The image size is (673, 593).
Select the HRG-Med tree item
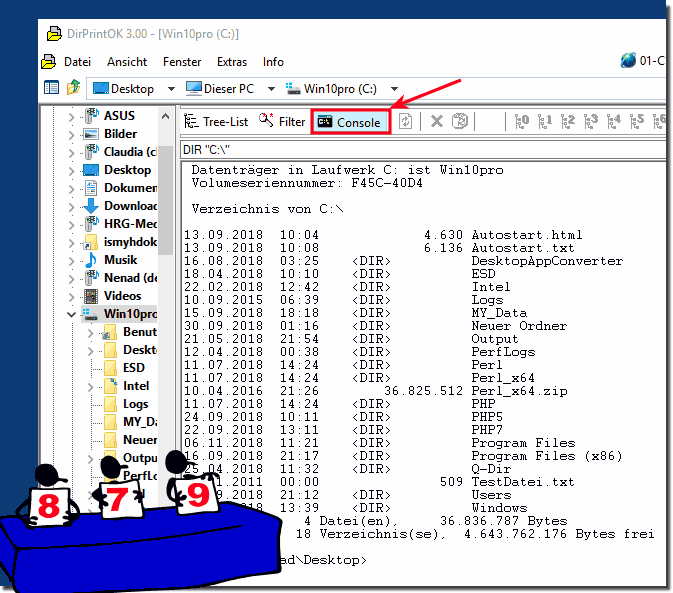tap(130, 224)
